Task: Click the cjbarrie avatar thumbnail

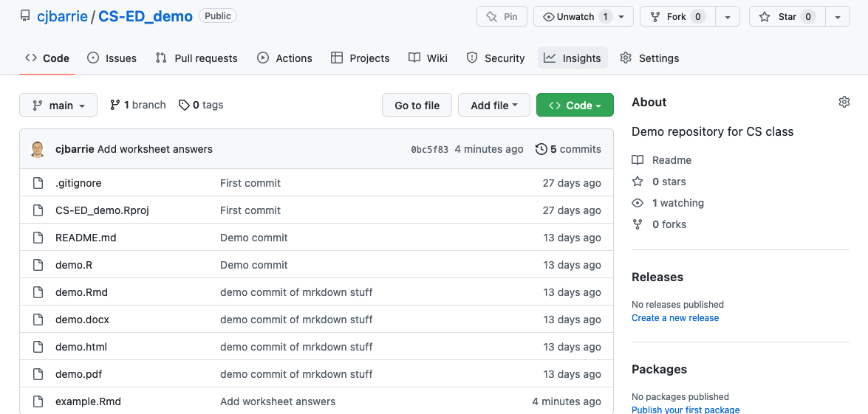Action: pyautogui.click(x=38, y=149)
